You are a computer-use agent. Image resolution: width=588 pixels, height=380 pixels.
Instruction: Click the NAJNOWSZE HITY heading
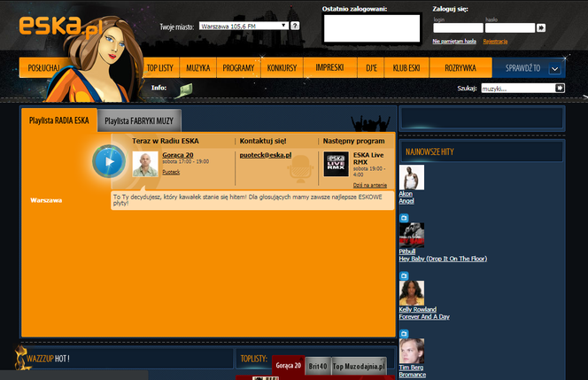429,152
